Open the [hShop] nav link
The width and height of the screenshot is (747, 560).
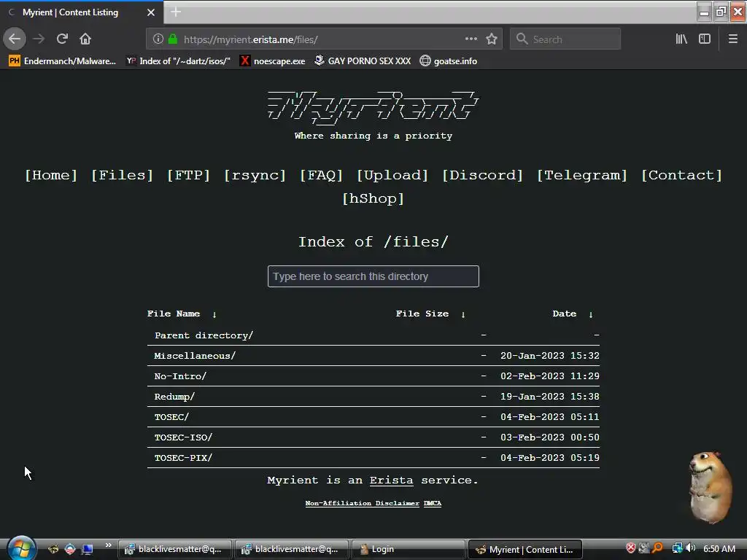[373, 198]
